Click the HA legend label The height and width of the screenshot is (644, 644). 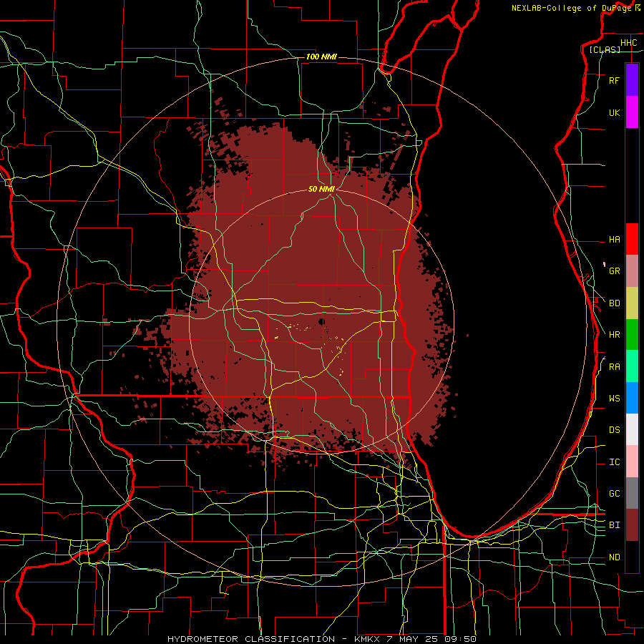tap(615, 240)
